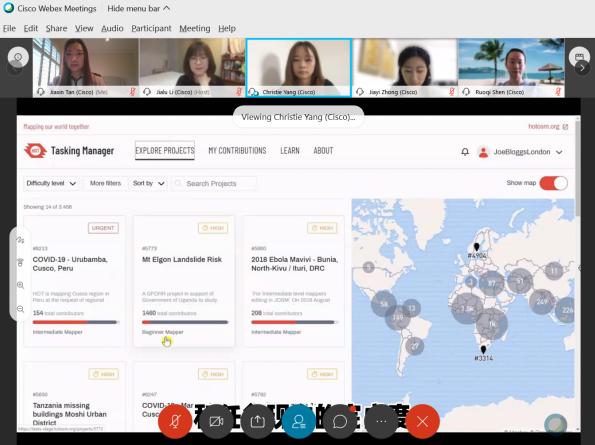The width and height of the screenshot is (595, 445).
Task: Open the more options ellipsis button
Action: [381, 421]
